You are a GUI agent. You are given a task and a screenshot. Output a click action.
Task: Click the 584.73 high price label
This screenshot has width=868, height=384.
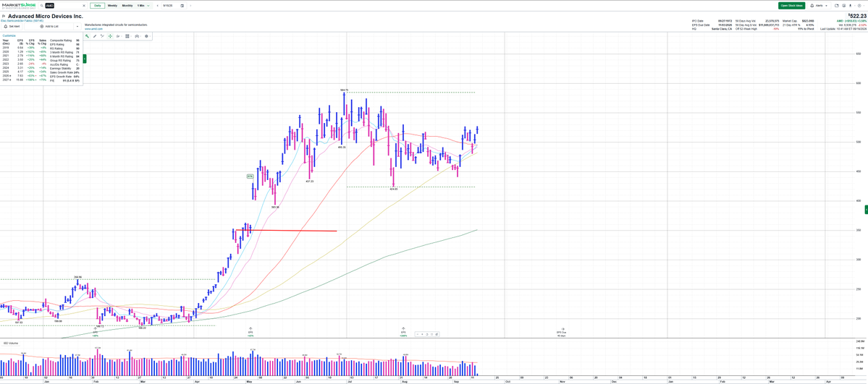point(344,90)
